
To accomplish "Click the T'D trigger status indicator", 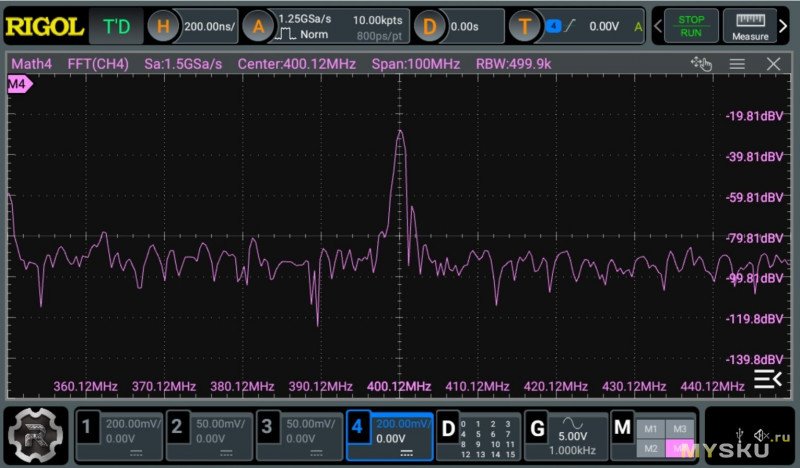I will pos(116,27).
